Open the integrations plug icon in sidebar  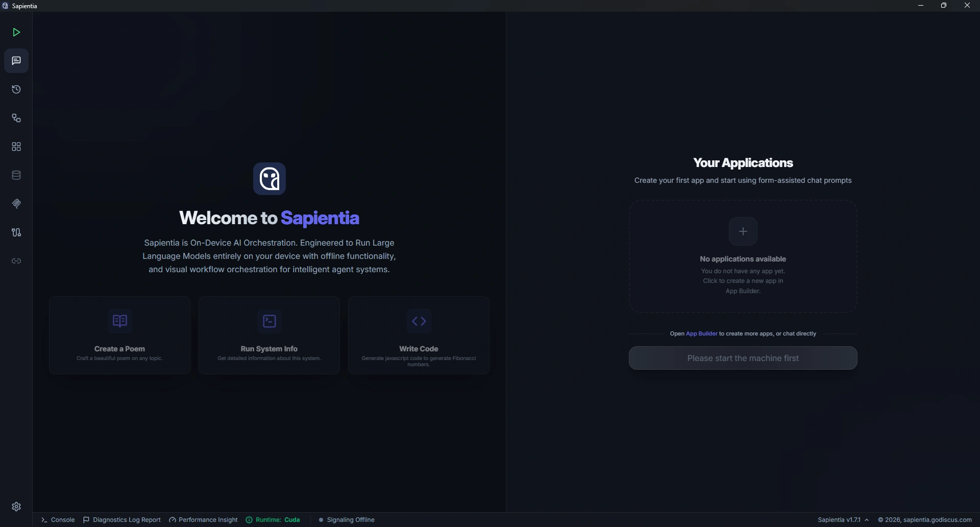tap(16, 232)
